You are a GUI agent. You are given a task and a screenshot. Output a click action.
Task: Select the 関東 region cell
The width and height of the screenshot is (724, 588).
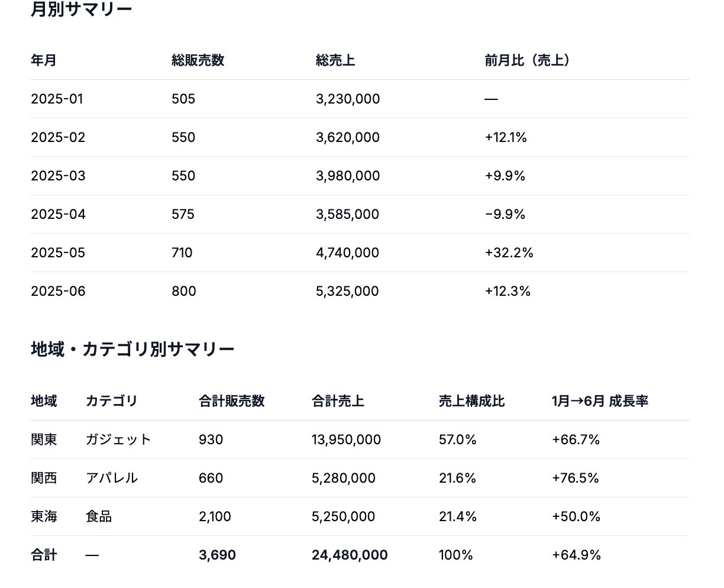point(44,440)
